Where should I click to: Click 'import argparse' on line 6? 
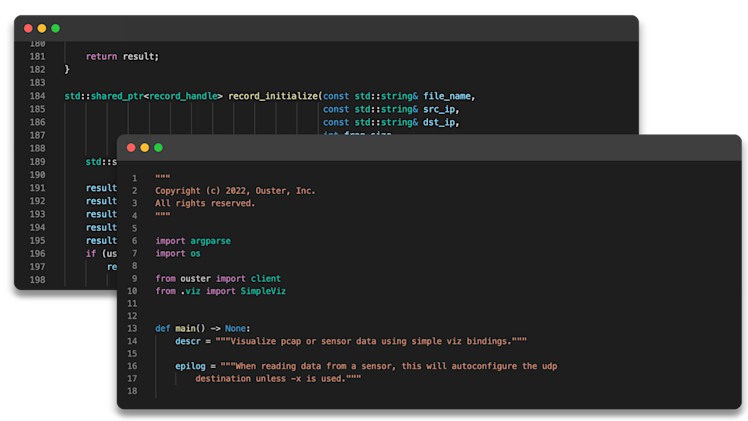(193, 241)
